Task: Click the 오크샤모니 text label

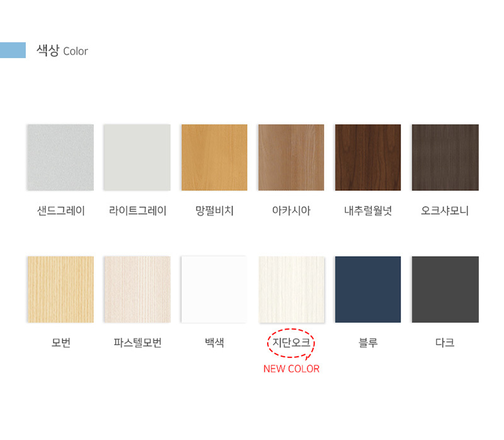Action: click(445, 211)
